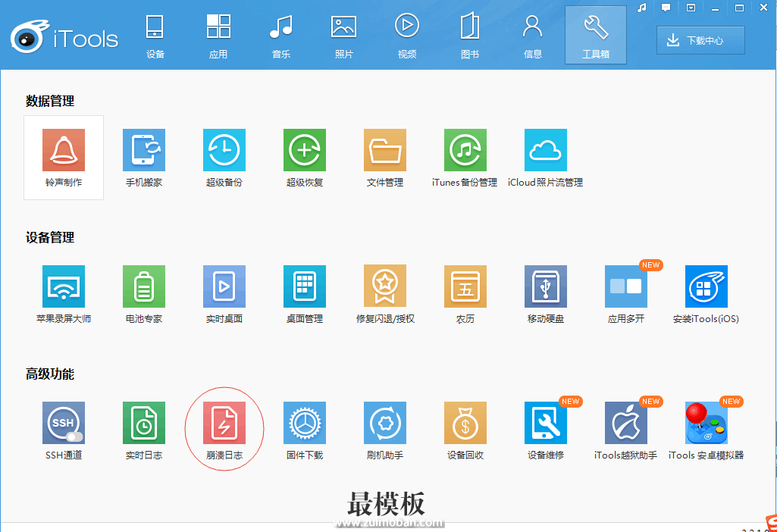Click the music note icon in title bar

(642, 8)
